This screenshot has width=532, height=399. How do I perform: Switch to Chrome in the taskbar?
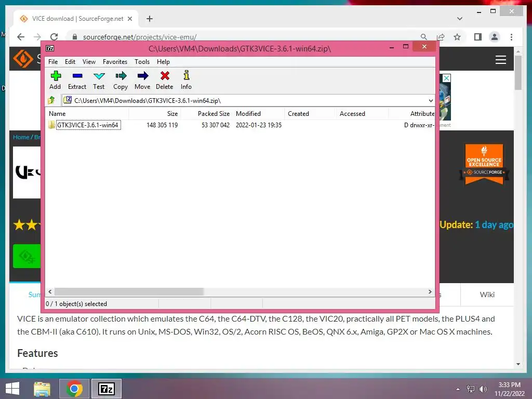pos(74,389)
